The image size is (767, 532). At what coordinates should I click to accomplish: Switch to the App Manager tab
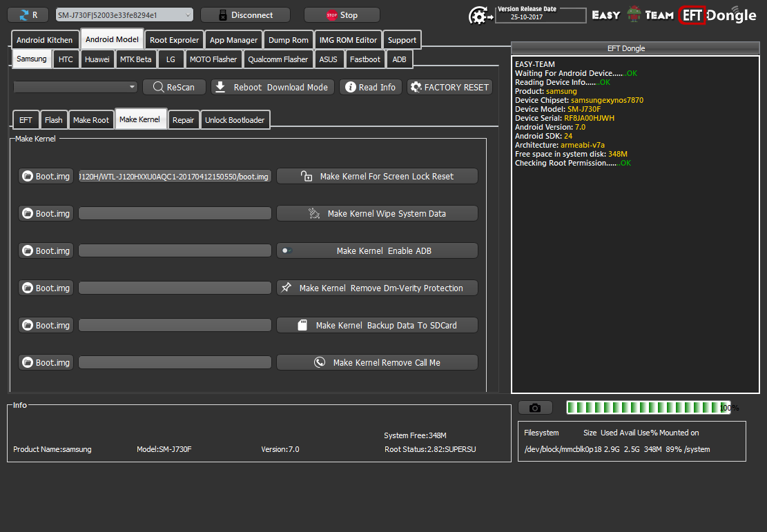point(233,40)
